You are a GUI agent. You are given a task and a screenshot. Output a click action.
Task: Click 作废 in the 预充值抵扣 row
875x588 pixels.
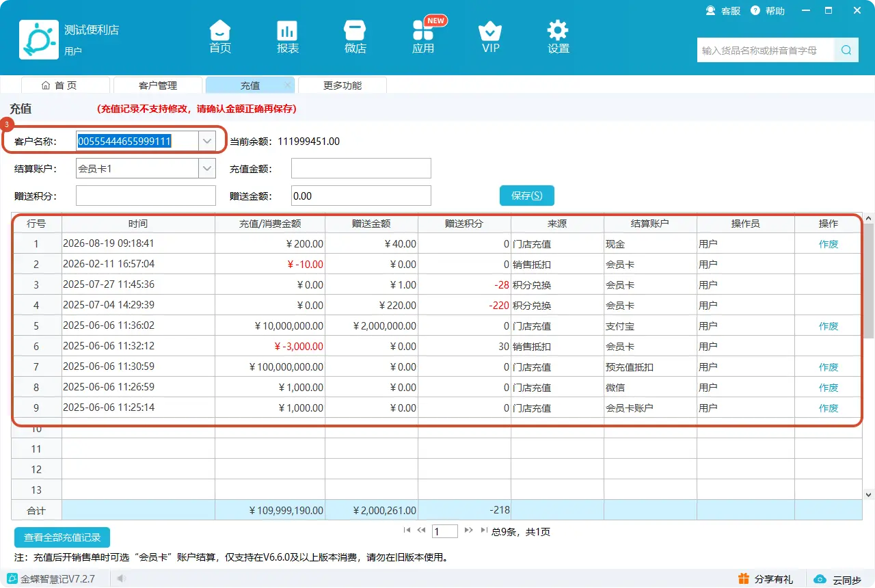pyautogui.click(x=829, y=367)
